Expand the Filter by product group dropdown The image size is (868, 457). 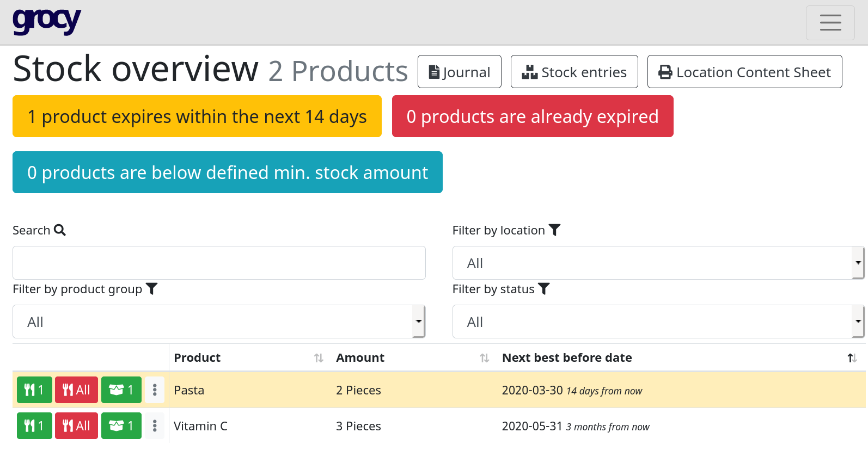[x=218, y=322]
